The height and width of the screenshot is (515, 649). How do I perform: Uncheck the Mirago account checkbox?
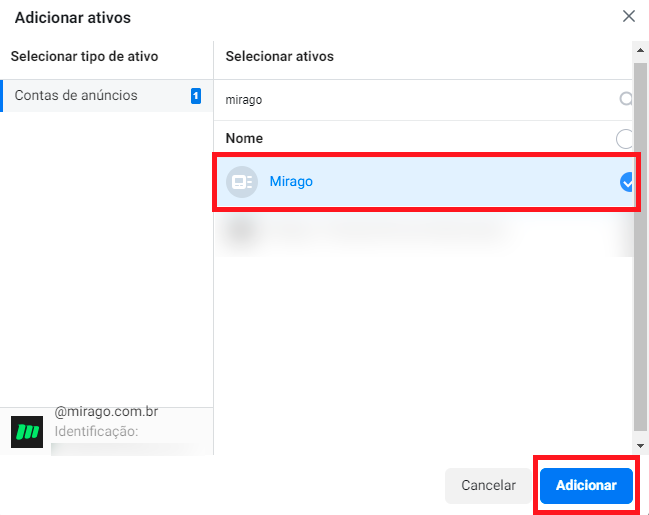627,182
